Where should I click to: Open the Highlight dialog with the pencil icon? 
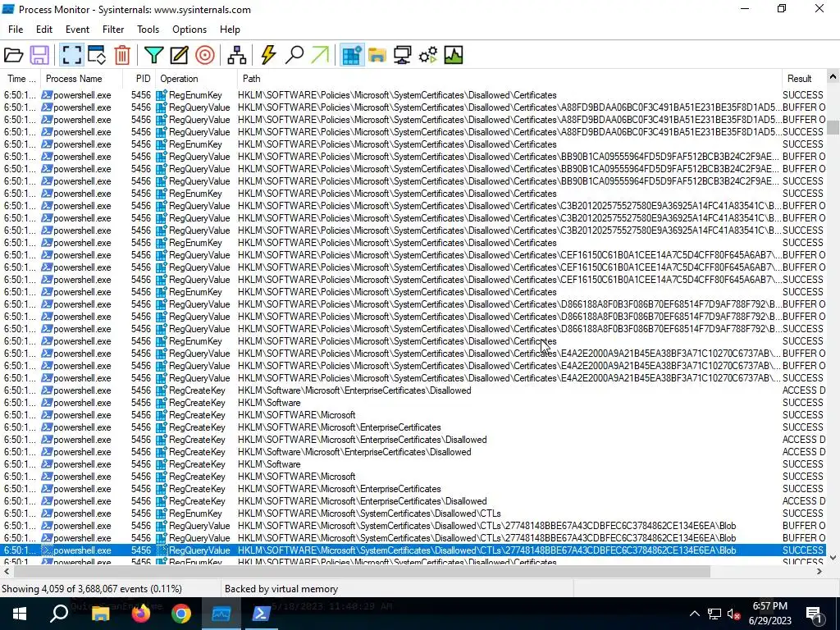coord(179,55)
